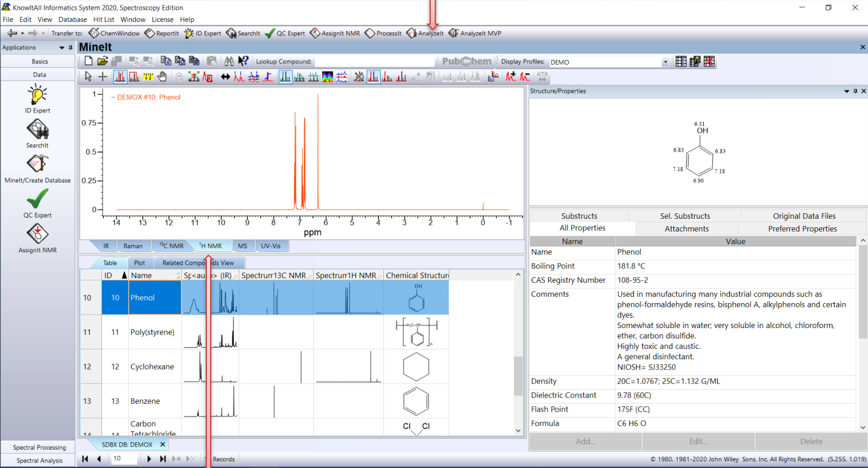Screen dimensions: 868x468
Task: Go to the previous record
Action: coord(99,459)
